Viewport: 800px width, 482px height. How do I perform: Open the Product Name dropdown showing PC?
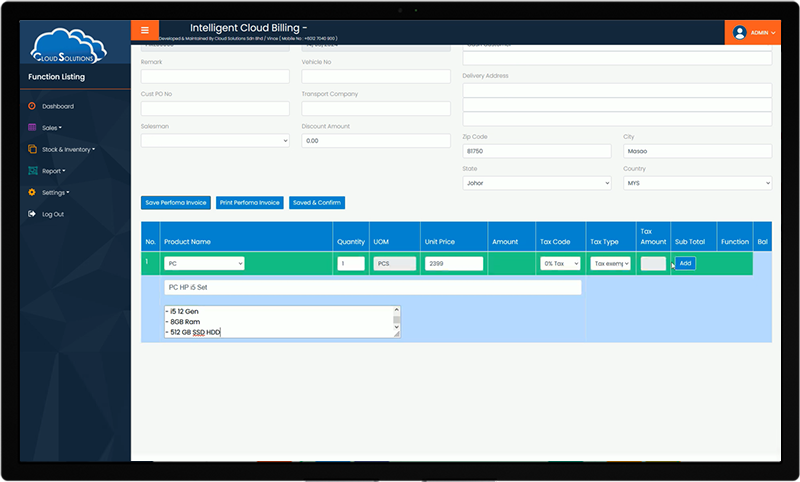204,264
